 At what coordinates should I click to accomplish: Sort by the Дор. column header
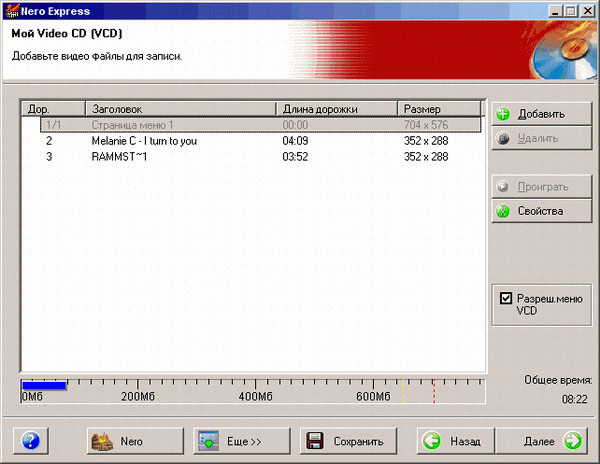pyautogui.click(x=53, y=109)
